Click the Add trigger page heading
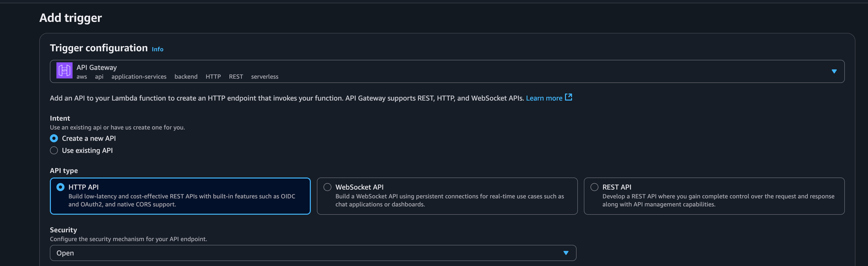 coord(71,18)
